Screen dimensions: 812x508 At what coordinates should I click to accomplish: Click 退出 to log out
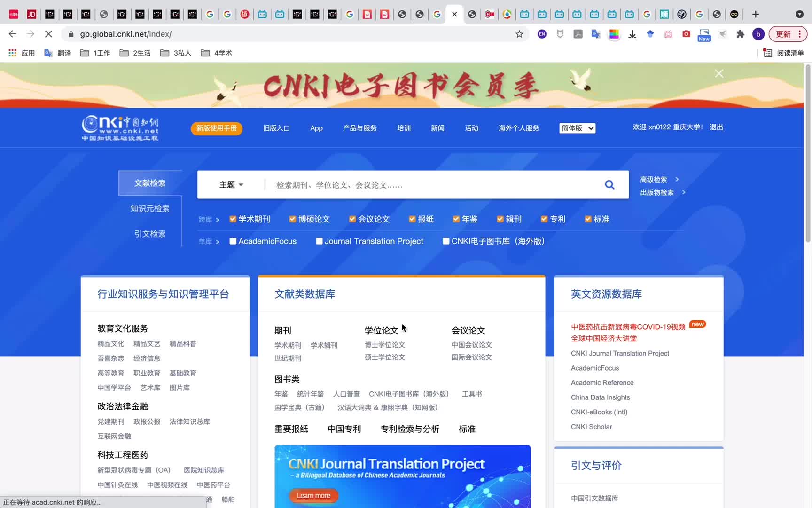(x=716, y=127)
